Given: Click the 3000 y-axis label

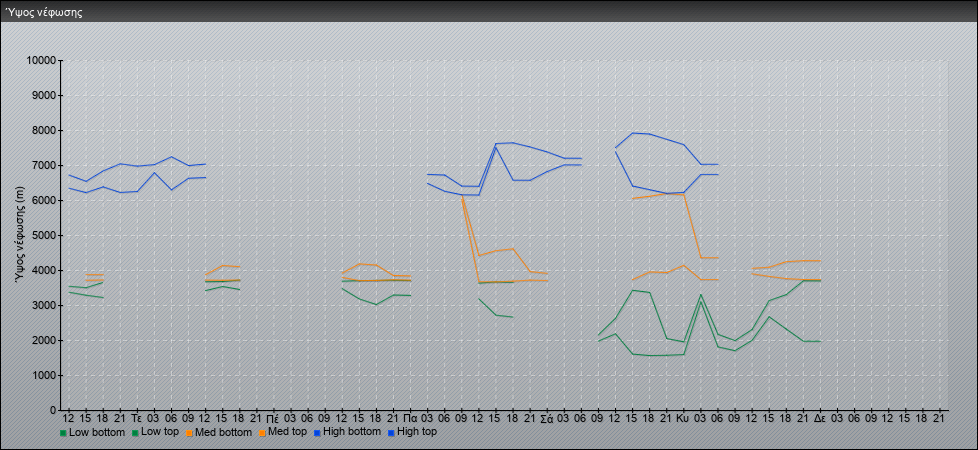Looking at the screenshot, I should (x=44, y=305).
